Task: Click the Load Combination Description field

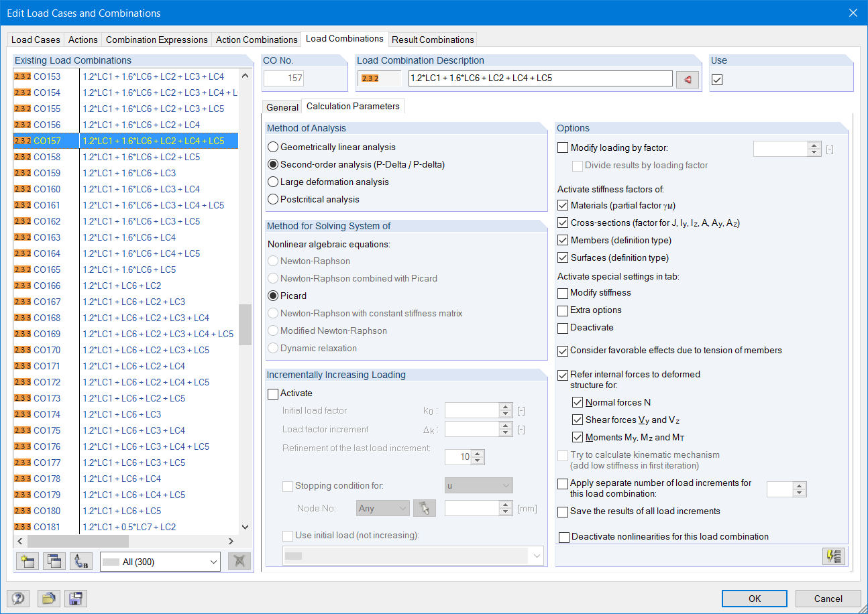Action: click(x=540, y=78)
